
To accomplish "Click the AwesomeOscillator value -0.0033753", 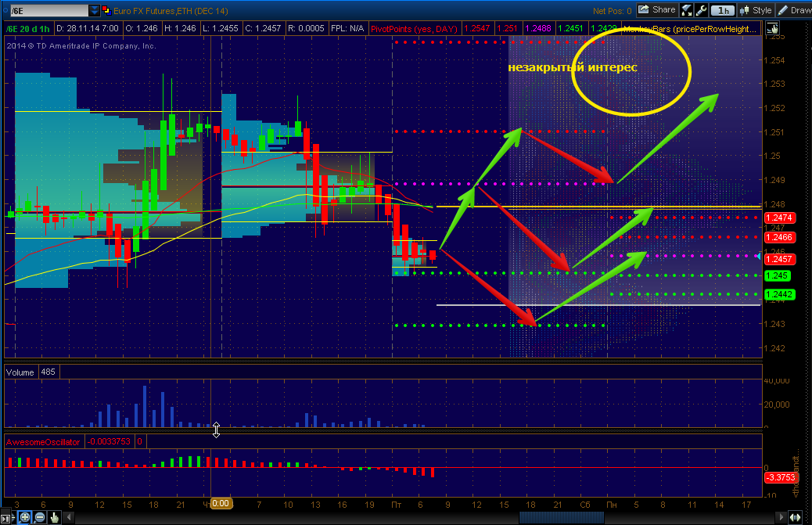I will pyautogui.click(x=109, y=441).
